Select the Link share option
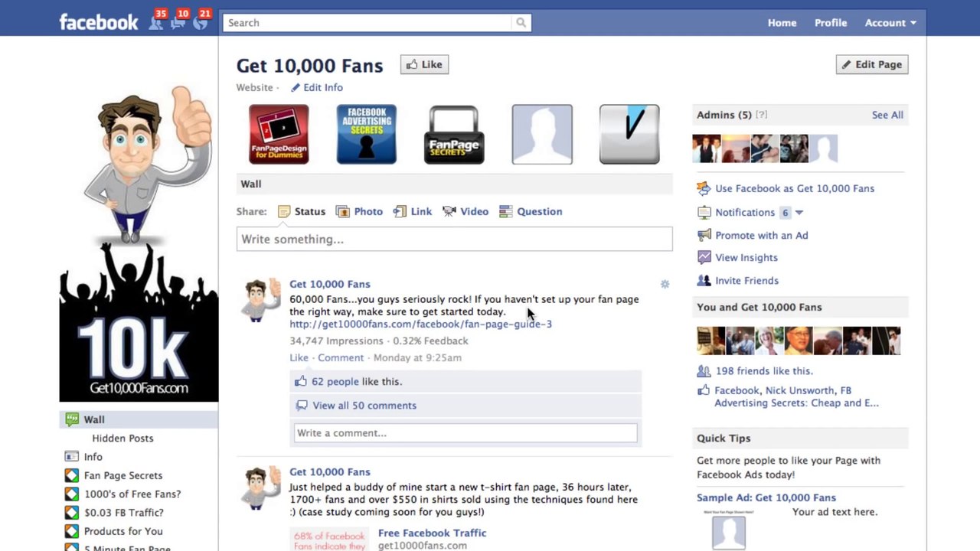980x551 pixels. tap(413, 212)
